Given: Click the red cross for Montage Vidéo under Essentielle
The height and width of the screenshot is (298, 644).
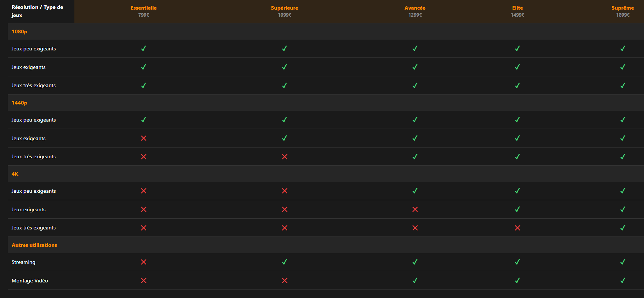Looking at the screenshot, I should coord(144,281).
